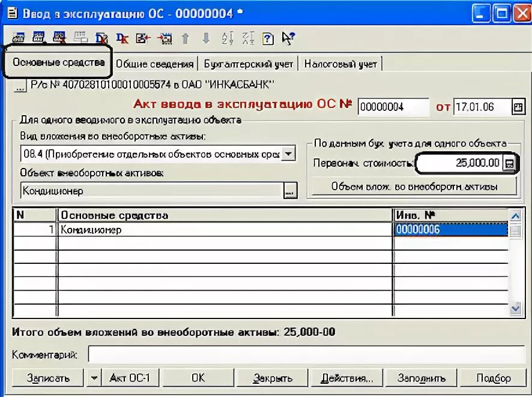The width and height of the screenshot is (532, 397).
Task: Activate the what's-this pointer help icon
Action: (288, 38)
